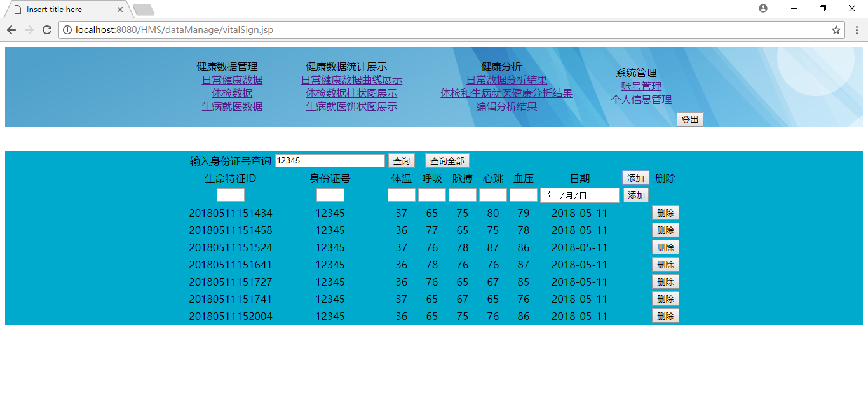The image size is (868, 393).
Task: Click the 生命特征ID column header
Action: click(x=231, y=179)
